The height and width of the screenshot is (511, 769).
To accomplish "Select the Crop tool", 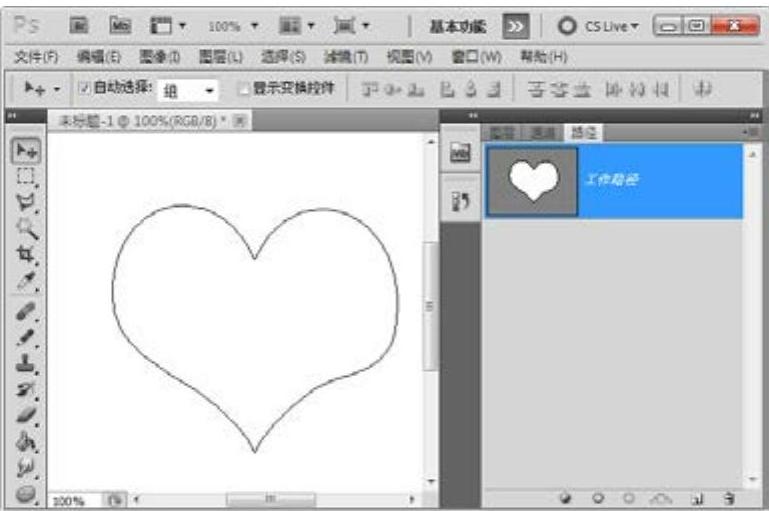I will [24, 253].
